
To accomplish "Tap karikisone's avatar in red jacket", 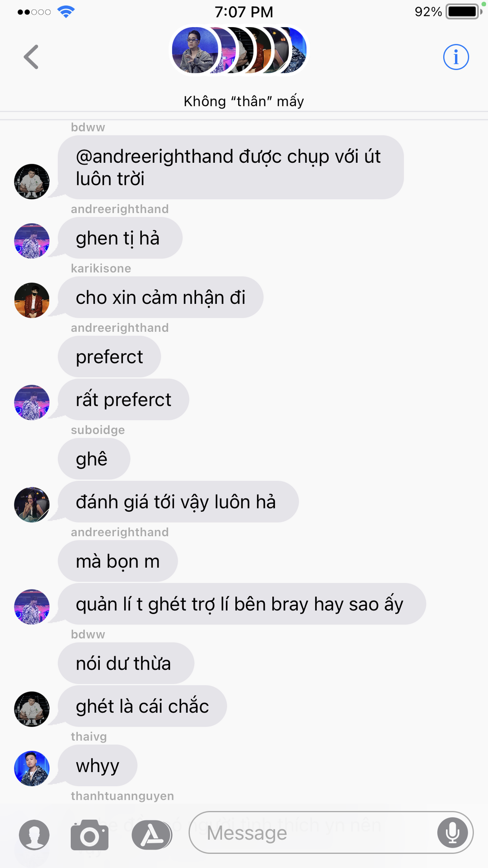I will (32, 300).
